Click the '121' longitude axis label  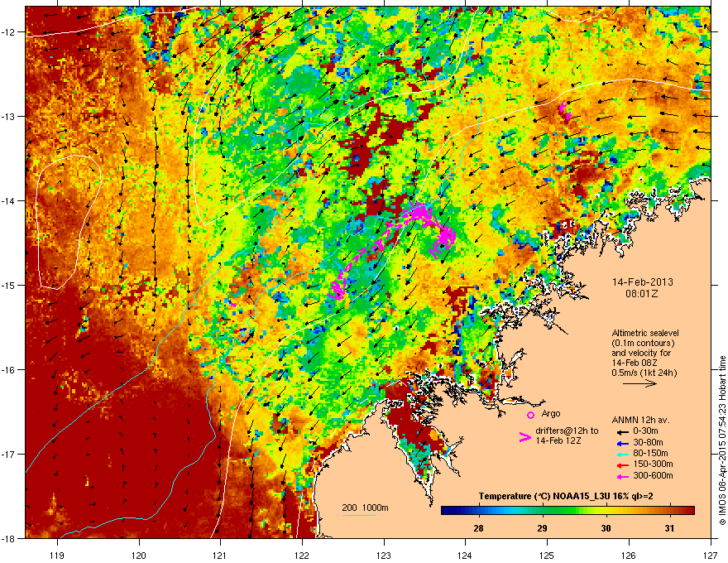point(220,555)
